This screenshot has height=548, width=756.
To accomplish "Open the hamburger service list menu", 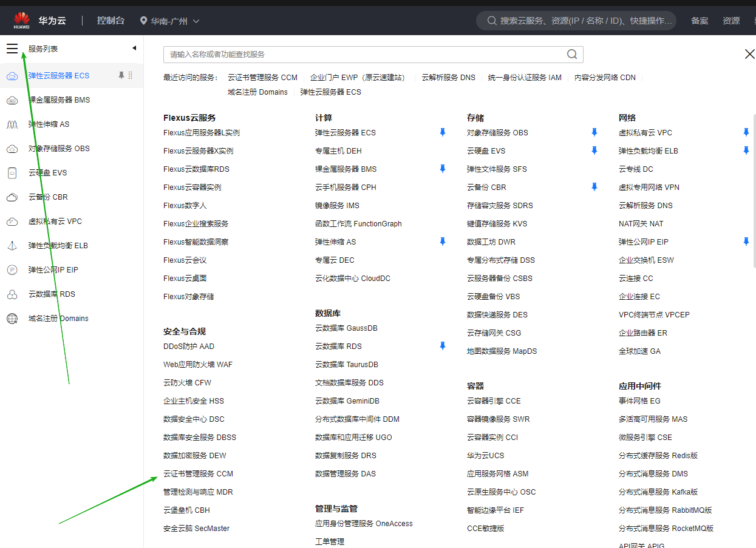I will (12, 49).
